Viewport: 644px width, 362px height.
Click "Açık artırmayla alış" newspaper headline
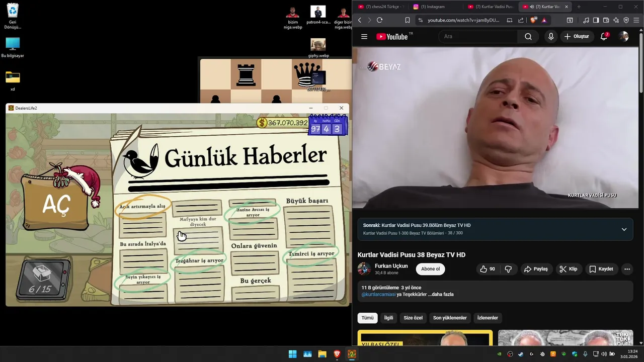click(x=142, y=206)
